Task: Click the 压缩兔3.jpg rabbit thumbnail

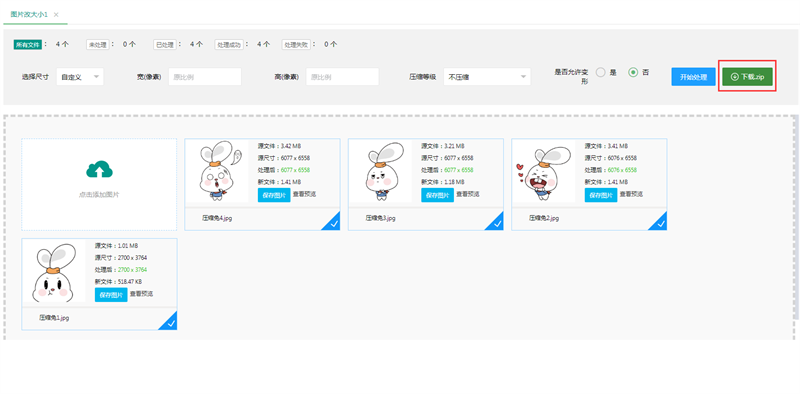Action: click(381, 171)
